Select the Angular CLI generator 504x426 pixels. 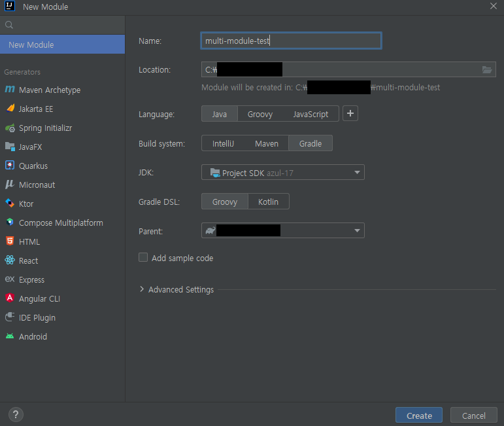pos(62,298)
